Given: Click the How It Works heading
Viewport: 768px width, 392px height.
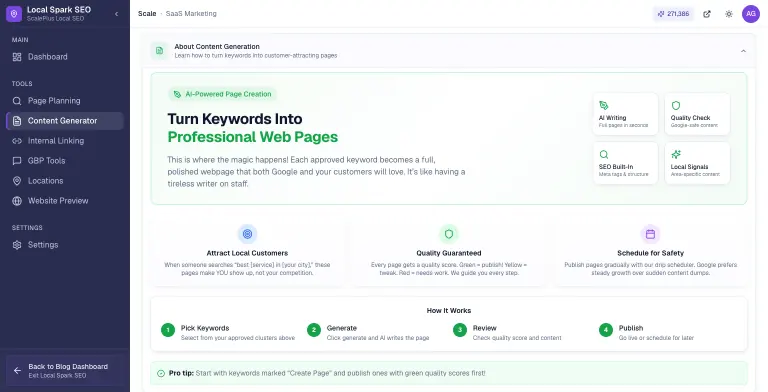Looking at the screenshot, I should point(449,311).
